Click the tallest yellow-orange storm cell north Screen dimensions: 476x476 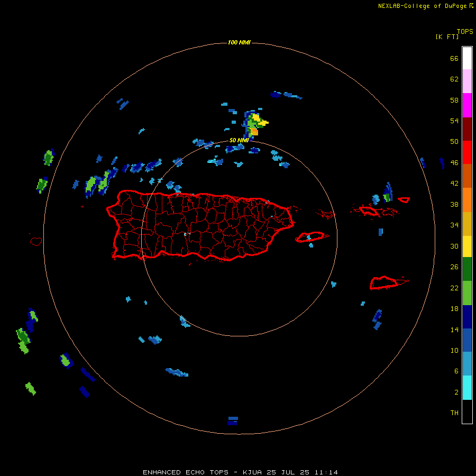coord(254,125)
